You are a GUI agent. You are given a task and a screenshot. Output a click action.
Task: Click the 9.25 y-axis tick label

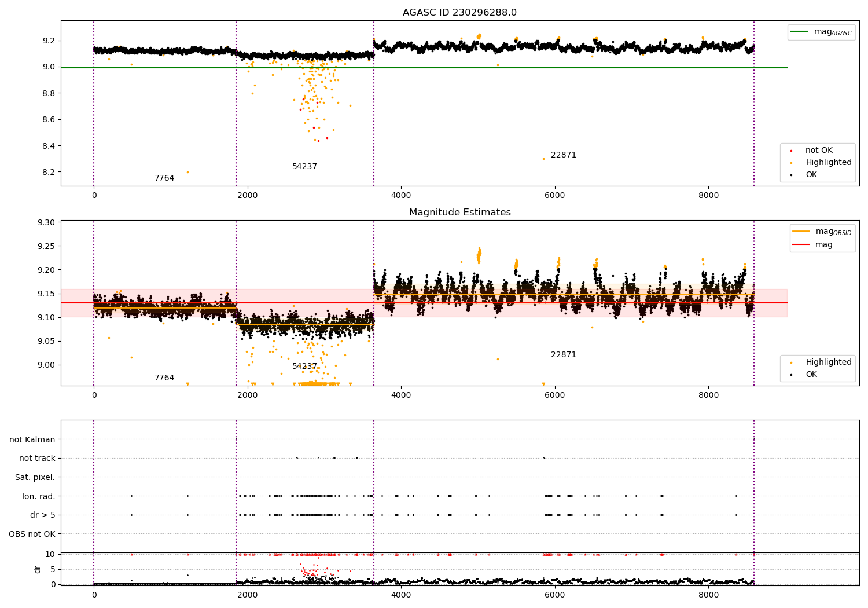tap(46, 246)
